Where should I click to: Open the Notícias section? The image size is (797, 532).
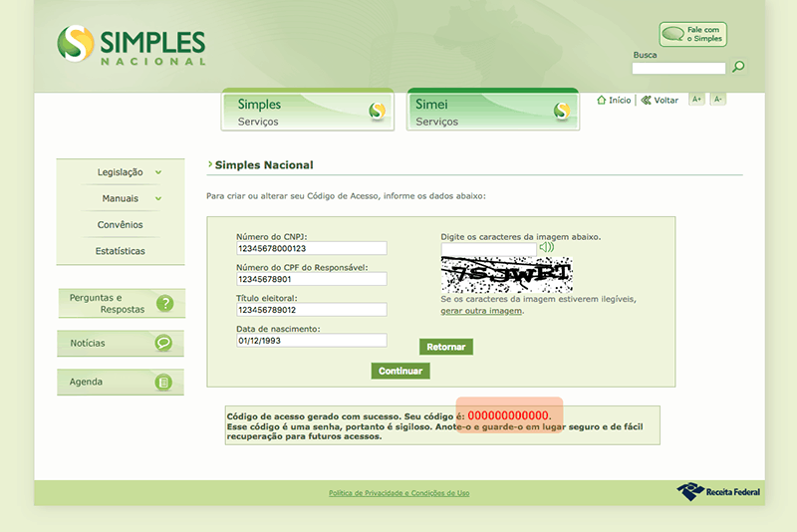(121, 344)
